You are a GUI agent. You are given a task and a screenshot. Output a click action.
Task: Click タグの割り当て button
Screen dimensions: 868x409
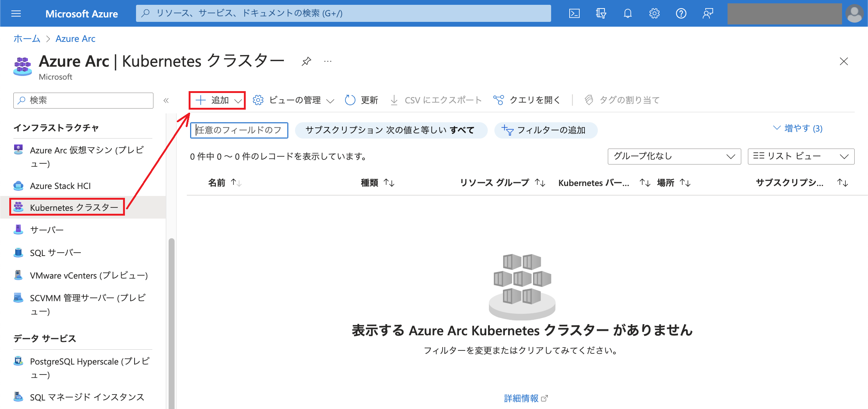tap(622, 100)
